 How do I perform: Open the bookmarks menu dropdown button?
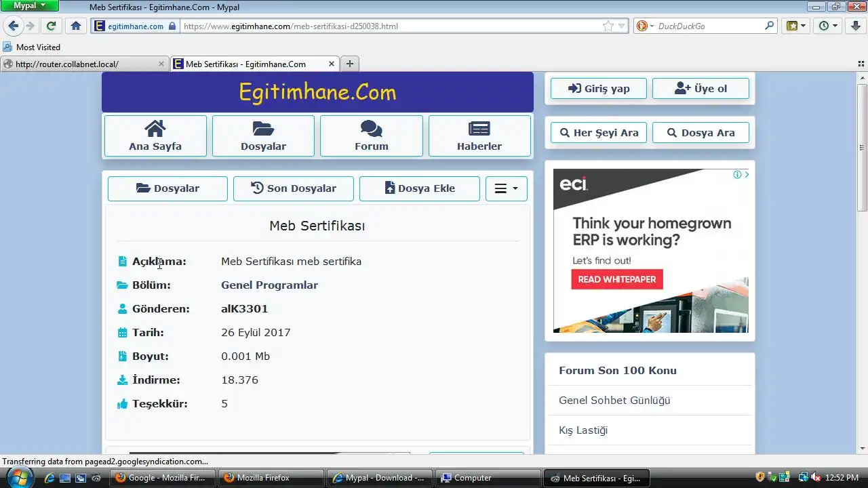(796, 26)
